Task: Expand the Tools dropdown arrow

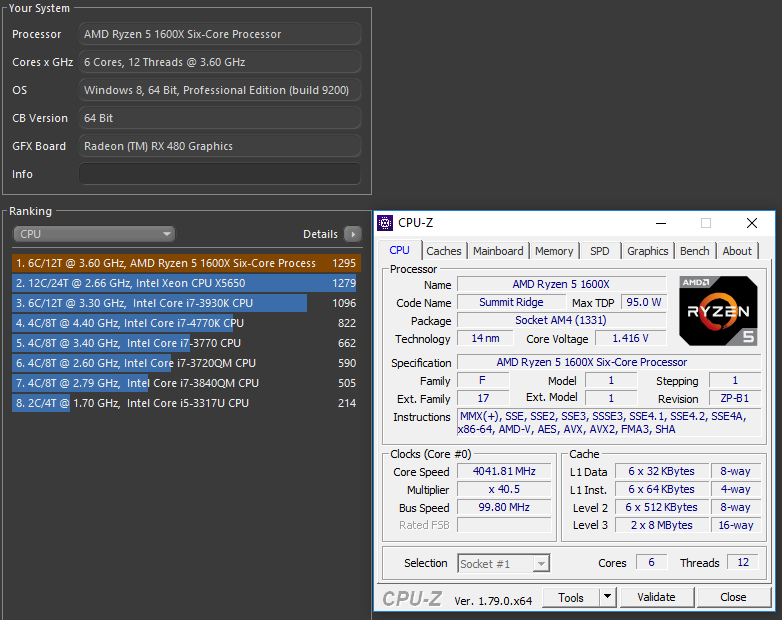Action: (x=607, y=597)
